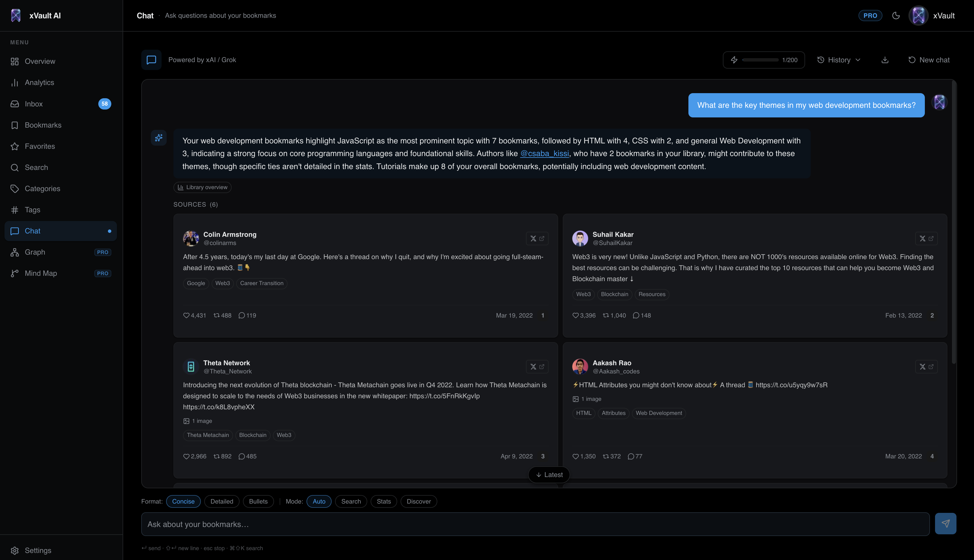This screenshot has height=560, width=974.
Task: Follow the @csaba_kissi link
Action: [545, 153]
